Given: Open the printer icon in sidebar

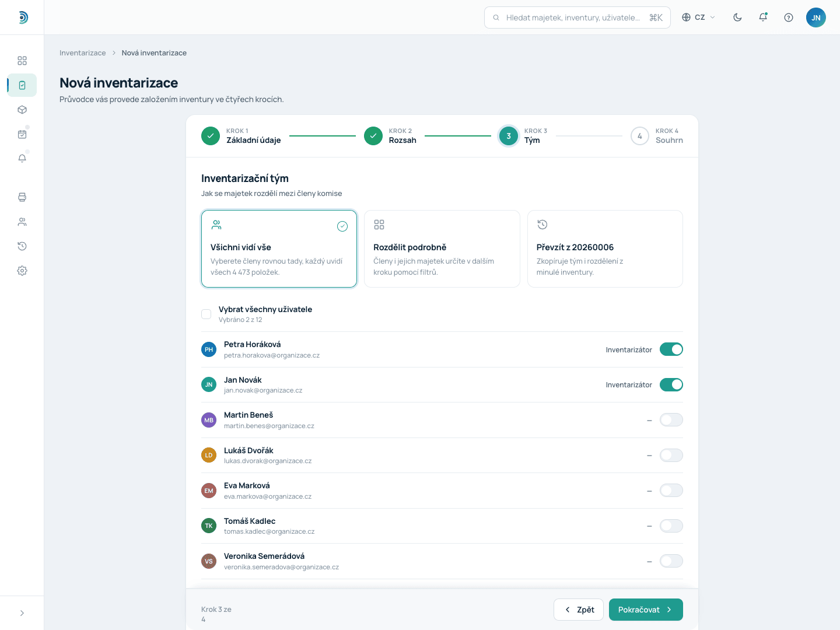Looking at the screenshot, I should (22, 197).
